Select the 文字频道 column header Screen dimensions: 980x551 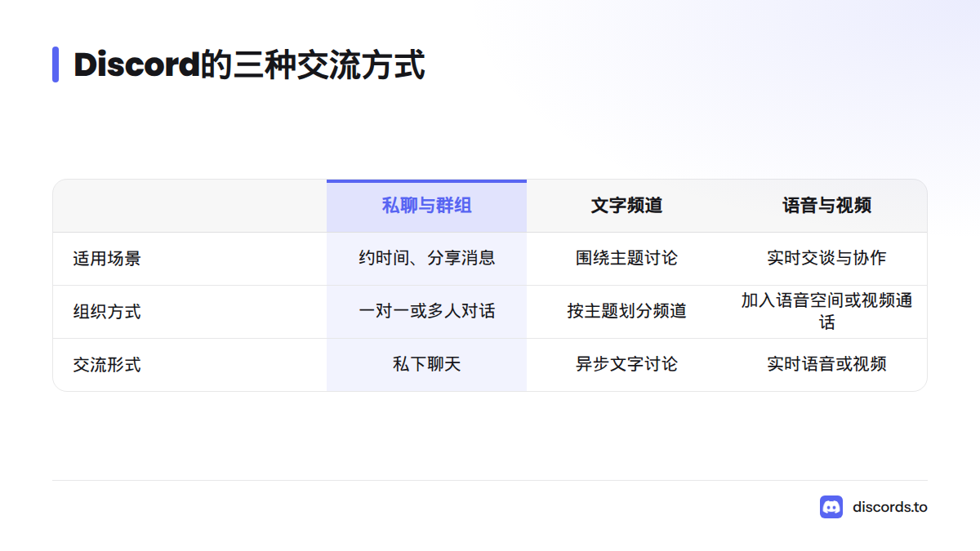626,206
